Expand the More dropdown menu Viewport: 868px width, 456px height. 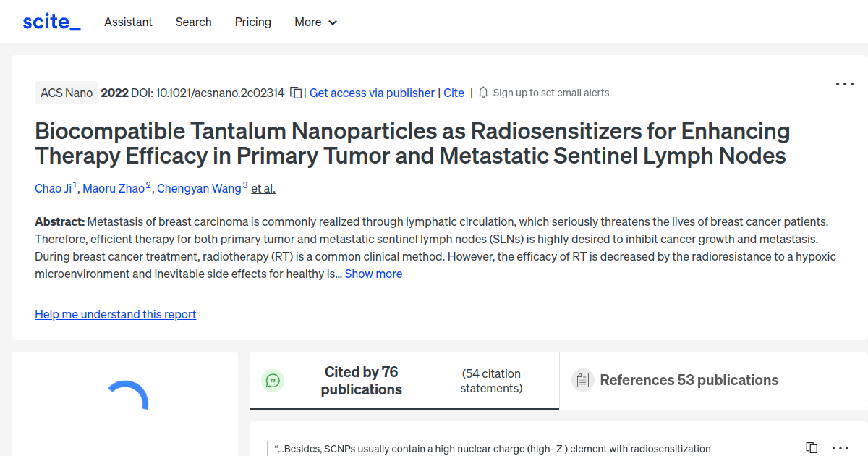[x=316, y=22]
